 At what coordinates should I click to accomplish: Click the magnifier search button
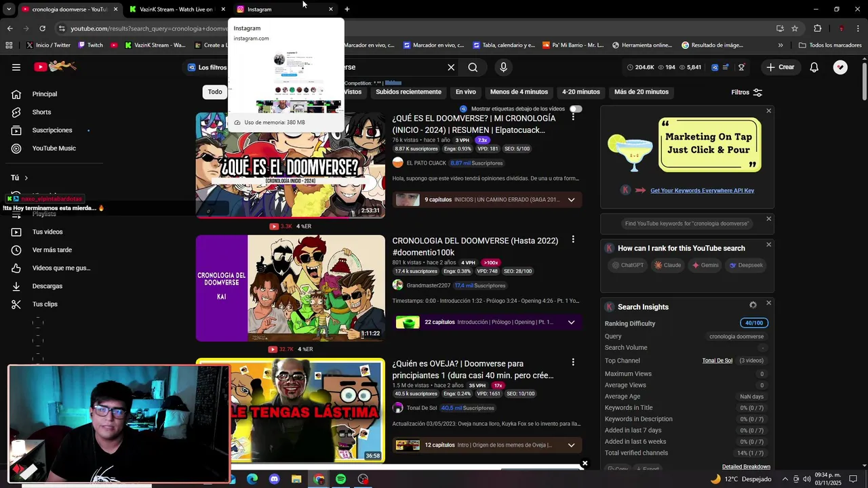pos(473,67)
